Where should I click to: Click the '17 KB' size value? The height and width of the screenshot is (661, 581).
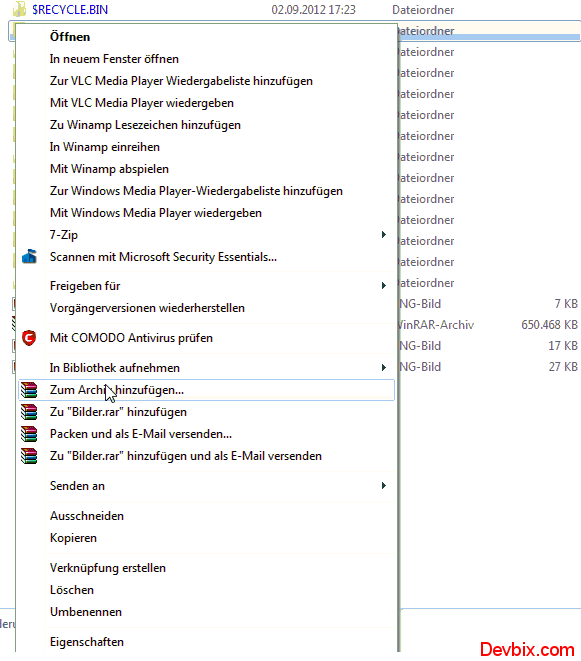(x=563, y=346)
